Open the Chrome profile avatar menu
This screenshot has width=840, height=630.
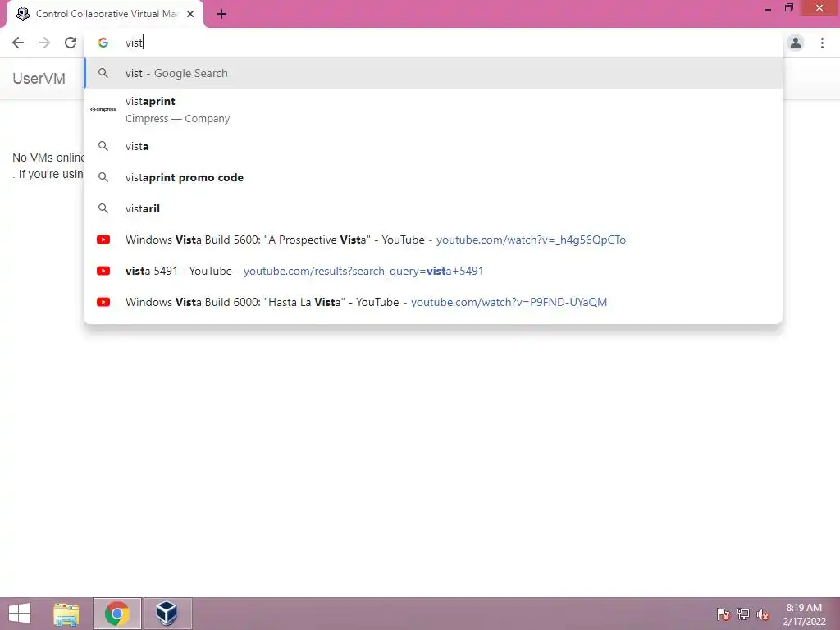click(796, 43)
